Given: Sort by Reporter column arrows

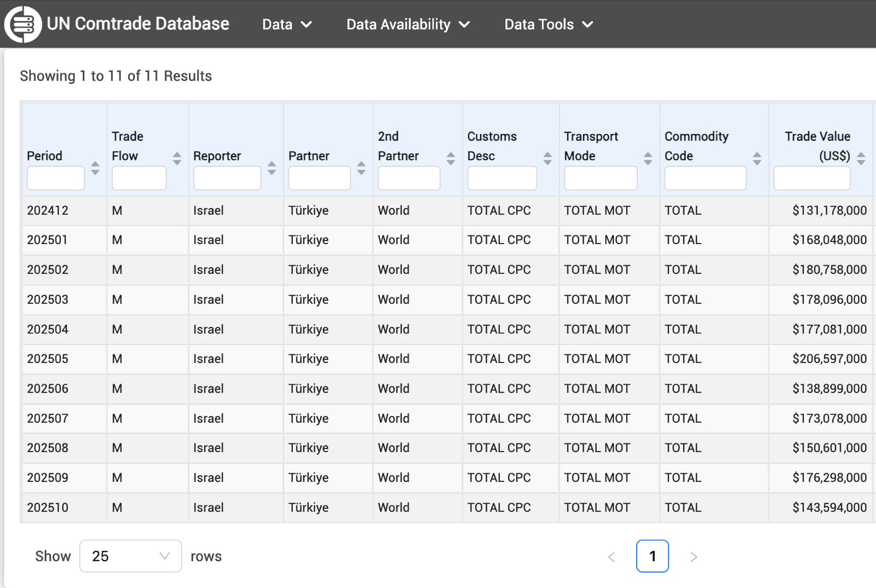Looking at the screenshot, I should point(272,168).
